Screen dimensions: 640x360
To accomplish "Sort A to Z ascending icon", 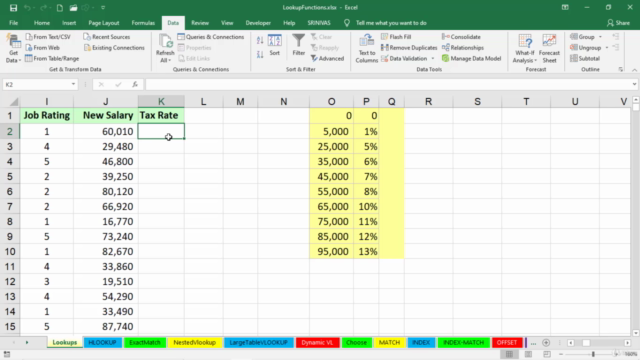I will (260, 40).
